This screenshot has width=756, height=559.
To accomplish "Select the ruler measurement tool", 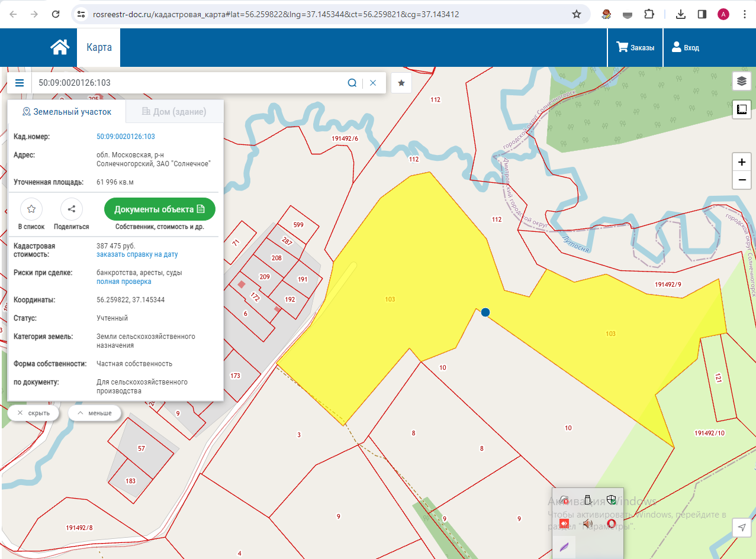I will pos(741,109).
